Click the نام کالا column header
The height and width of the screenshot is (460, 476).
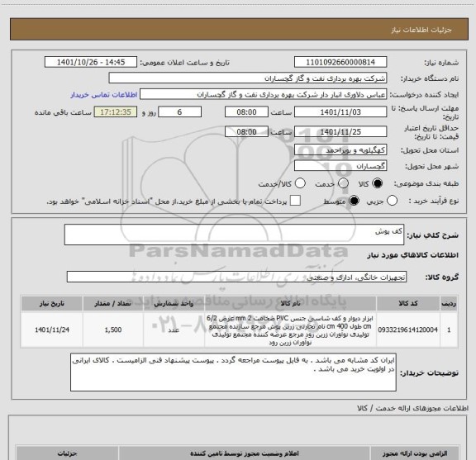[290, 303]
